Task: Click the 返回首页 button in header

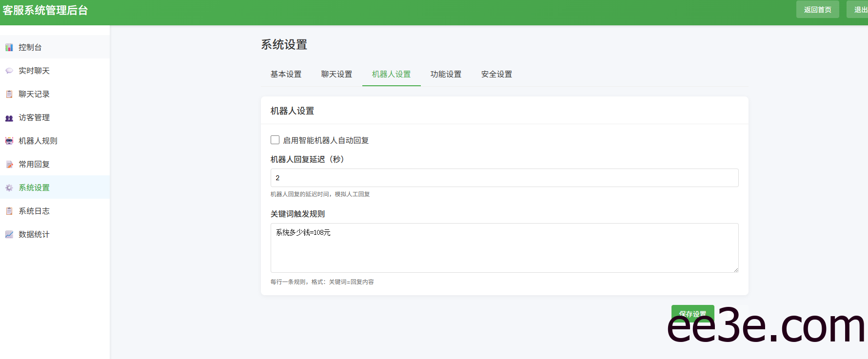Action: (x=817, y=10)
